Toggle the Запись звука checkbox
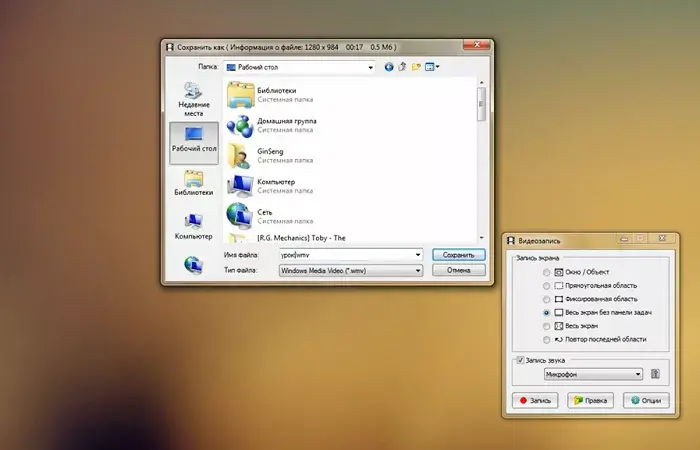Viewport: 700px width, 450px height. point(520,359)
